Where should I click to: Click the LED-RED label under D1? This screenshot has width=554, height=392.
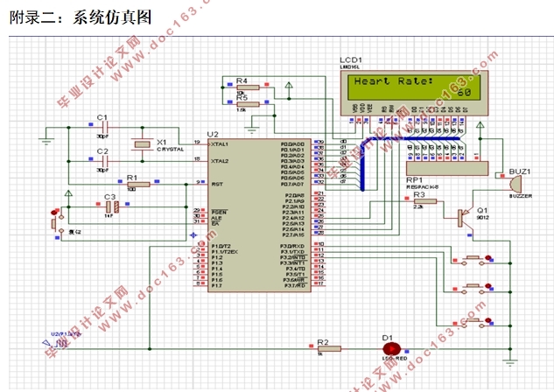[395, 358]
